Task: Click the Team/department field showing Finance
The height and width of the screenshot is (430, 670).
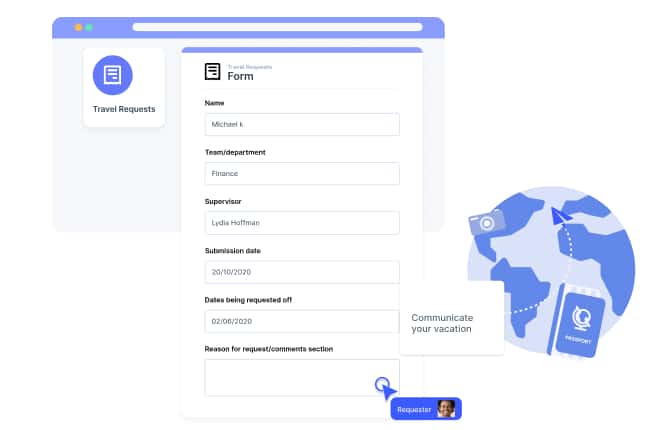Action: tap(301, 173)
